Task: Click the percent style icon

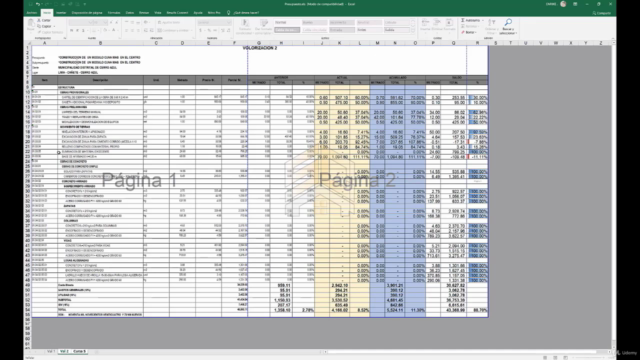Action: coord(209,31)
